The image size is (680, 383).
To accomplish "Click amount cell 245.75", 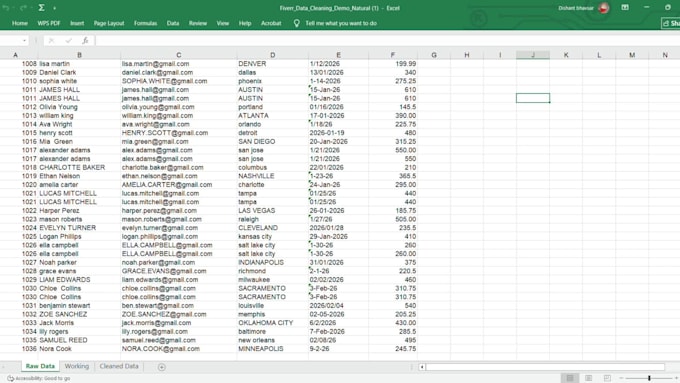I will coord(392,349).
